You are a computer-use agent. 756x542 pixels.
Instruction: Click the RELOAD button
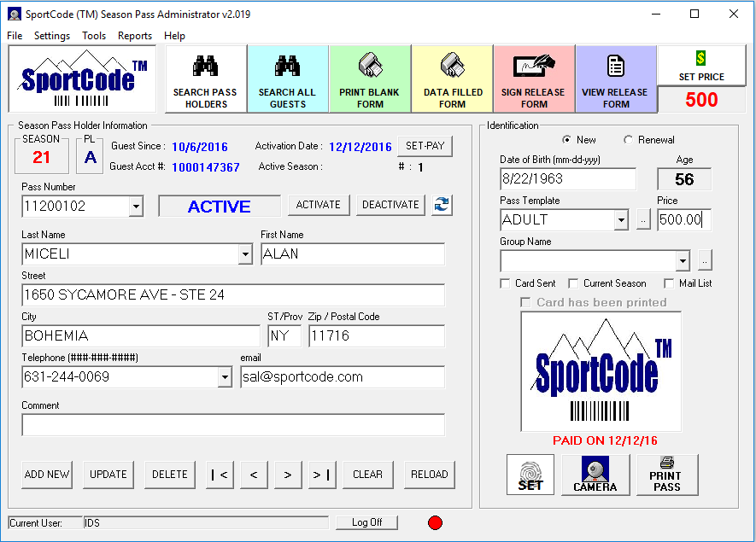click(x=430, y=475)
